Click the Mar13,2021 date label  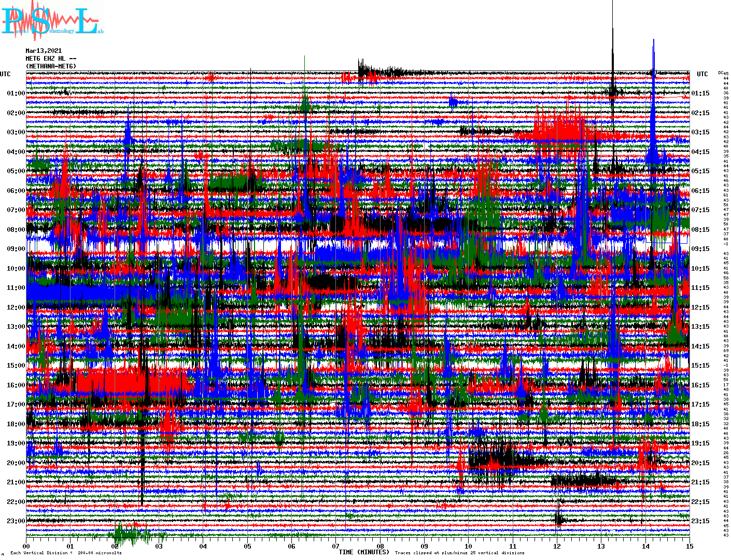pos(44,51)
